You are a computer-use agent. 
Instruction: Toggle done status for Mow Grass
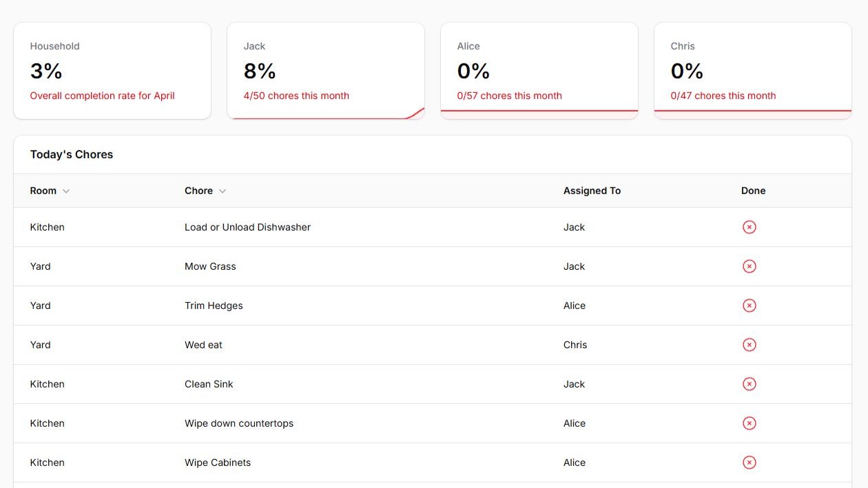pyautogui.click(x=750, y=266)
